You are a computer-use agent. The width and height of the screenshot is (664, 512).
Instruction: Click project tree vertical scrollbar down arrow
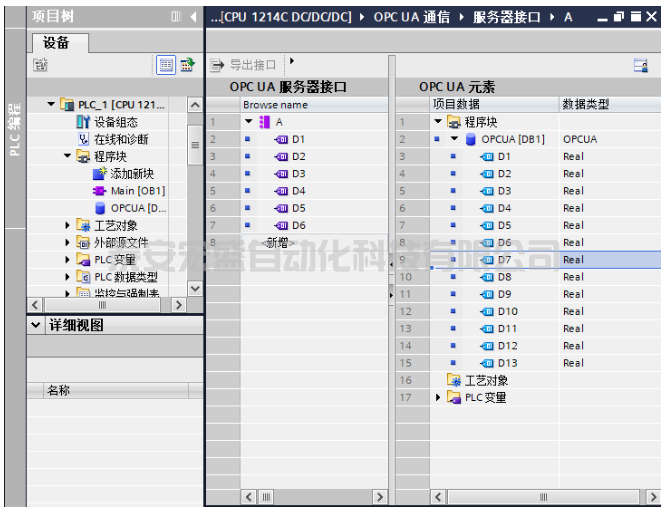[x=195, y=288]
